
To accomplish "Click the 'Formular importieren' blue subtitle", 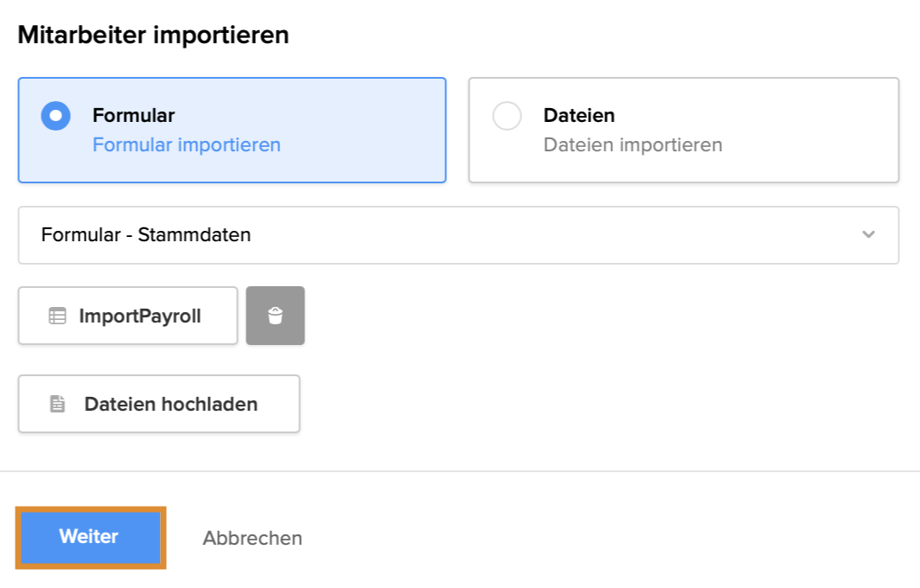I will coord(187,144).
